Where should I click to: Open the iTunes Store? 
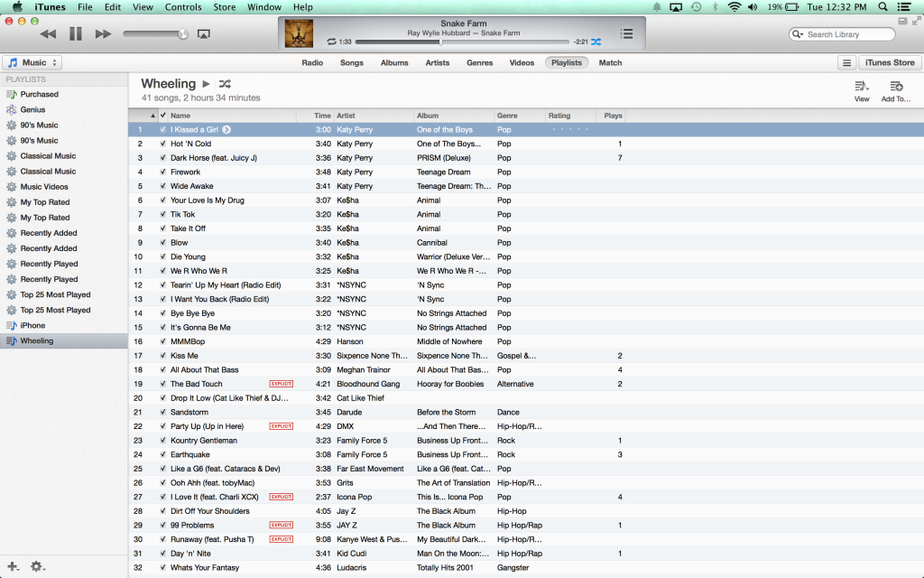[890, 62]
